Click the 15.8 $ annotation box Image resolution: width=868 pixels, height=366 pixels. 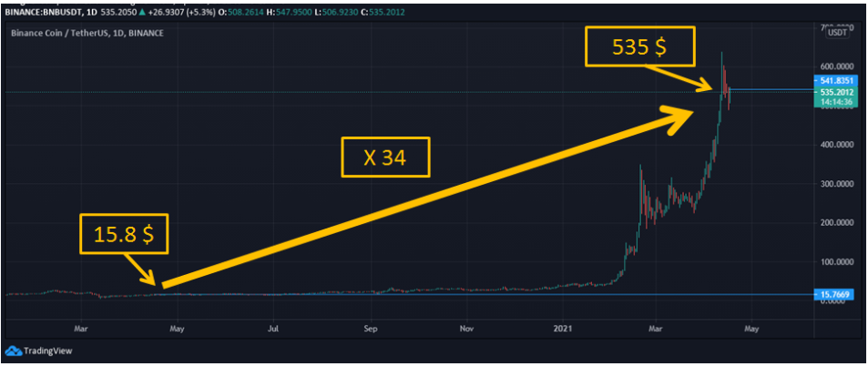(x=123, y=234)
